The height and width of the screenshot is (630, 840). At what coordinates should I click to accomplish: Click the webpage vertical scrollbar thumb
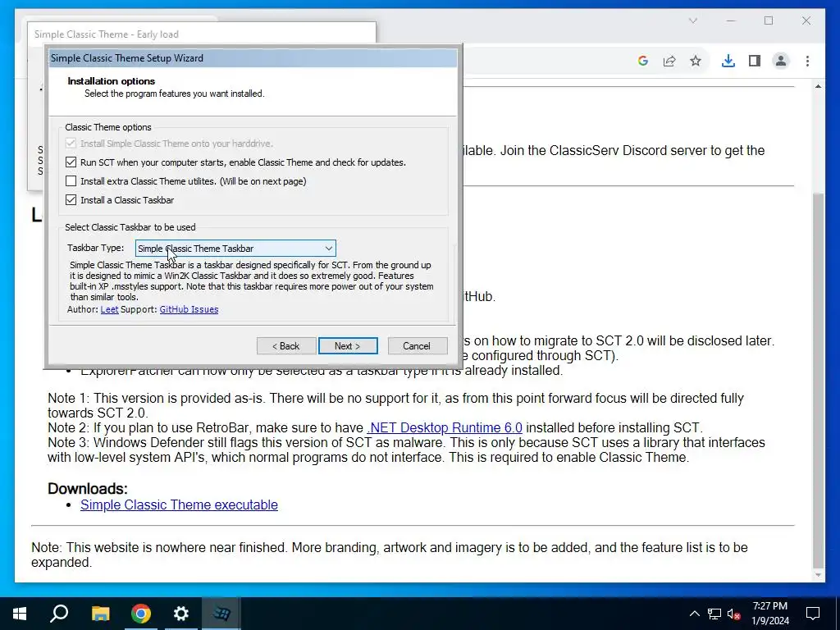coord(818,381)
